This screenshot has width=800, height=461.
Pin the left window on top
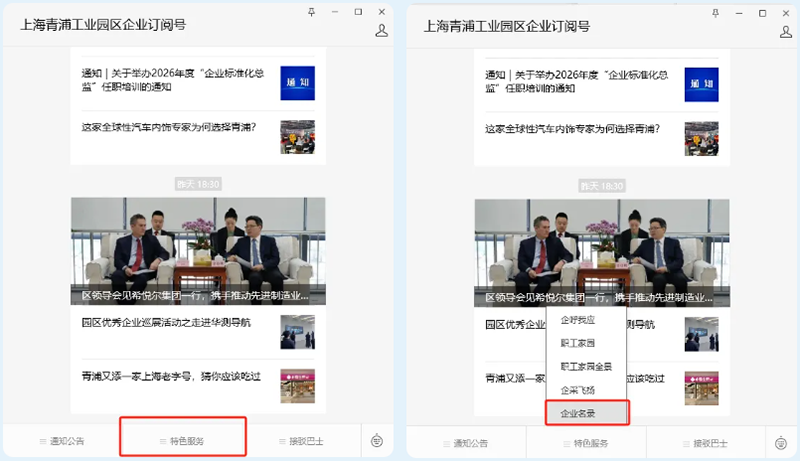[310, 11]
